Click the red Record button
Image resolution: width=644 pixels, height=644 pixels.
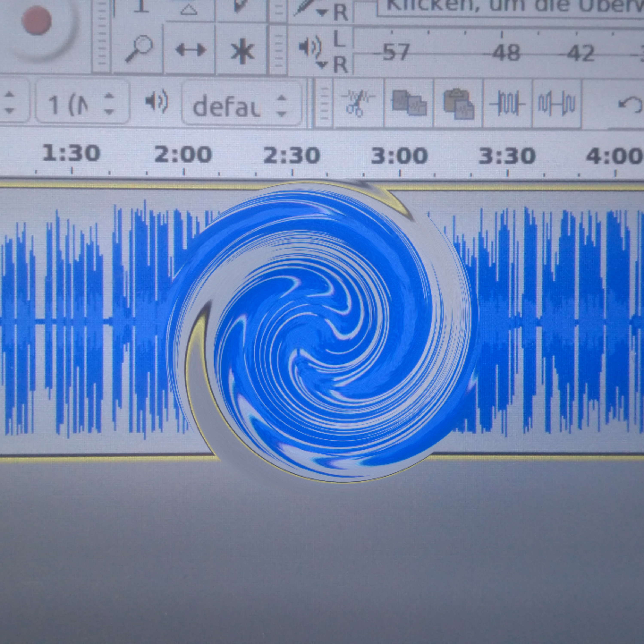[36, 21]
